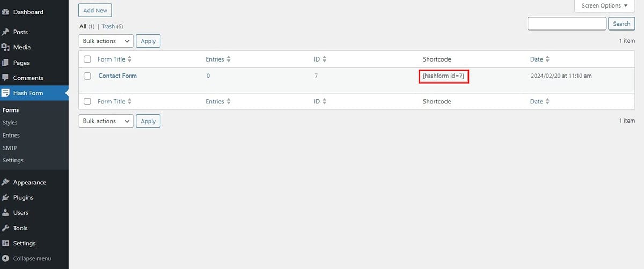Screen dimensions: 644x269
Task: Click the Posts pushpin icon
Action: pos(5,32)
